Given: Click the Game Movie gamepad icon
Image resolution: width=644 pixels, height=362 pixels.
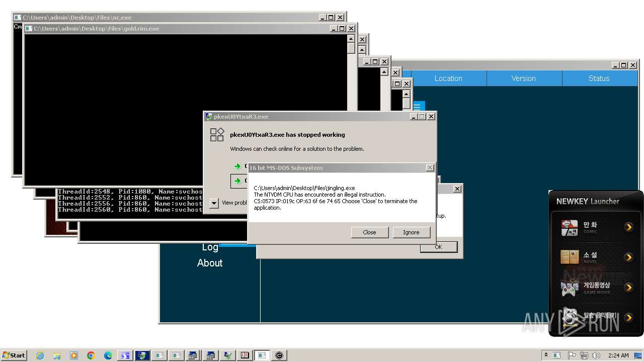Looking at the screenshot, I should [570, 288].
